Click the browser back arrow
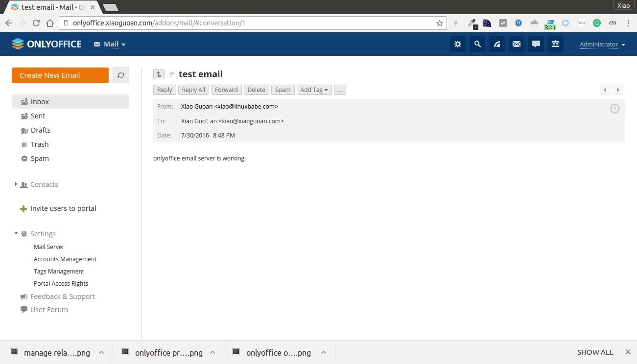This screenshot has width=637, height=364. click(9, 23)
